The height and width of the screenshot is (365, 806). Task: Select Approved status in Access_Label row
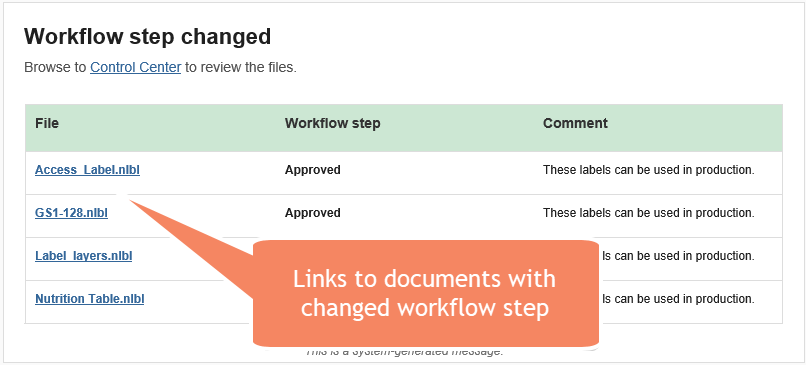tap(313, 170)
